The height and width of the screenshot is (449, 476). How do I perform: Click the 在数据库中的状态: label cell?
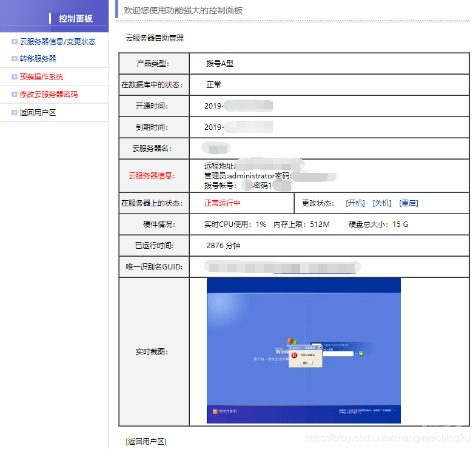(x=154, y=85)
